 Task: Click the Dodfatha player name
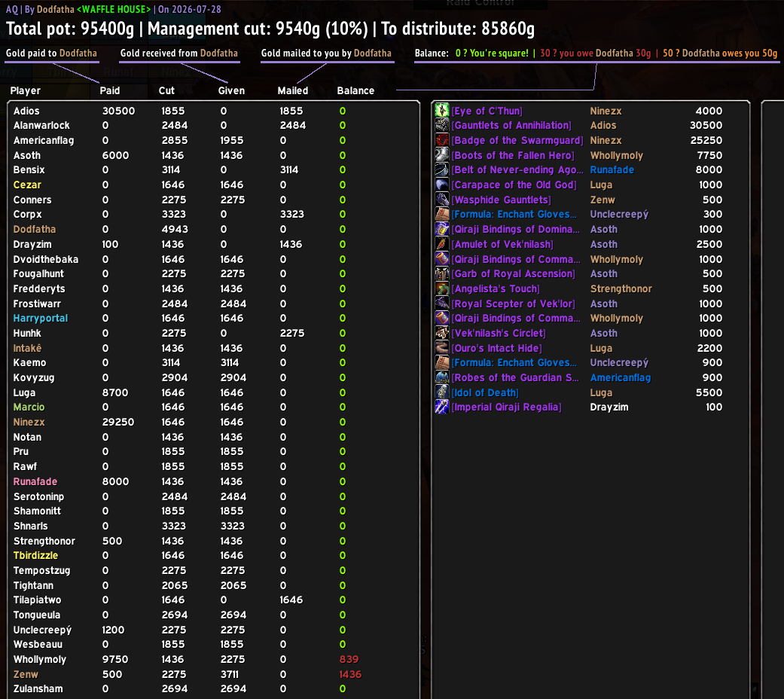[x=35, y=229]
